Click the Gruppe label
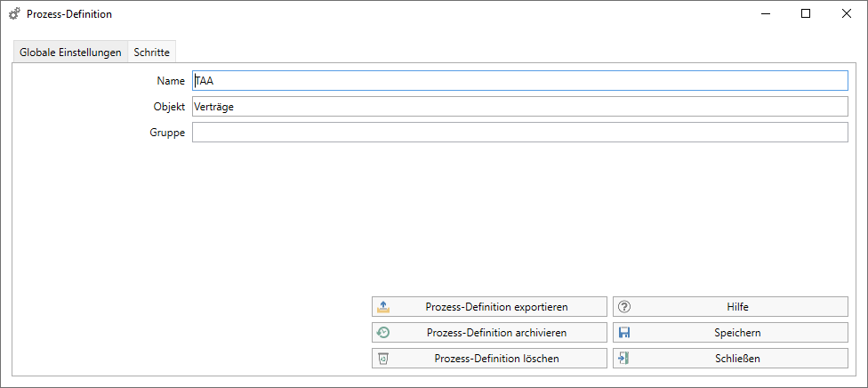The image size is (868, 388). click(x=167, y=133)
